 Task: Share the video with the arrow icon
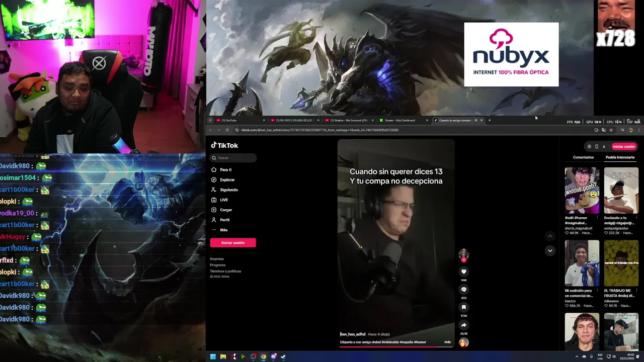coord(463,325)
